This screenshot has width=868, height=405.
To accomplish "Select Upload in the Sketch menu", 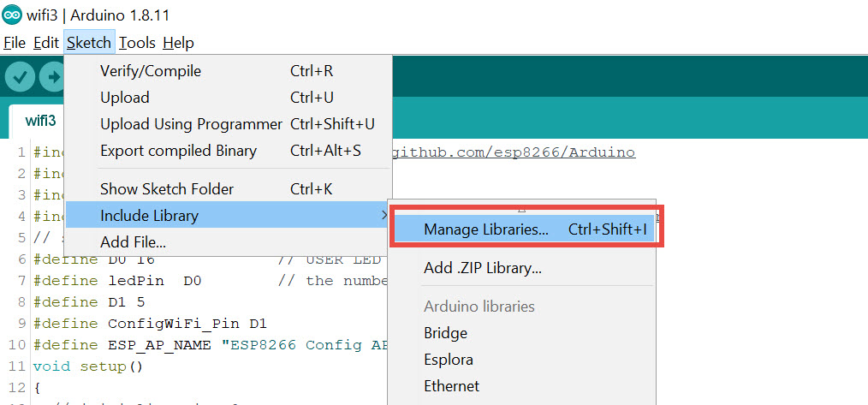I will point(228,98).
